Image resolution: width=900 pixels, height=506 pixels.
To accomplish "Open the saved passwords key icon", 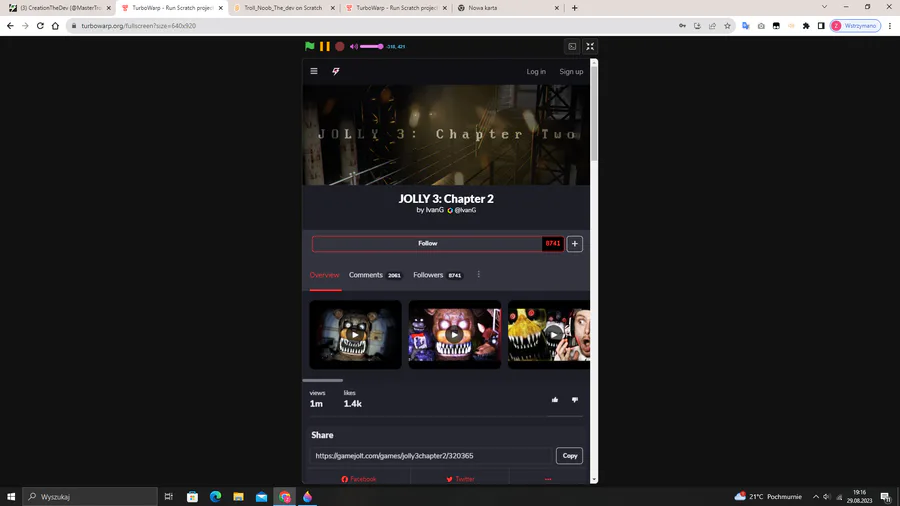I will tap(682, 26).
